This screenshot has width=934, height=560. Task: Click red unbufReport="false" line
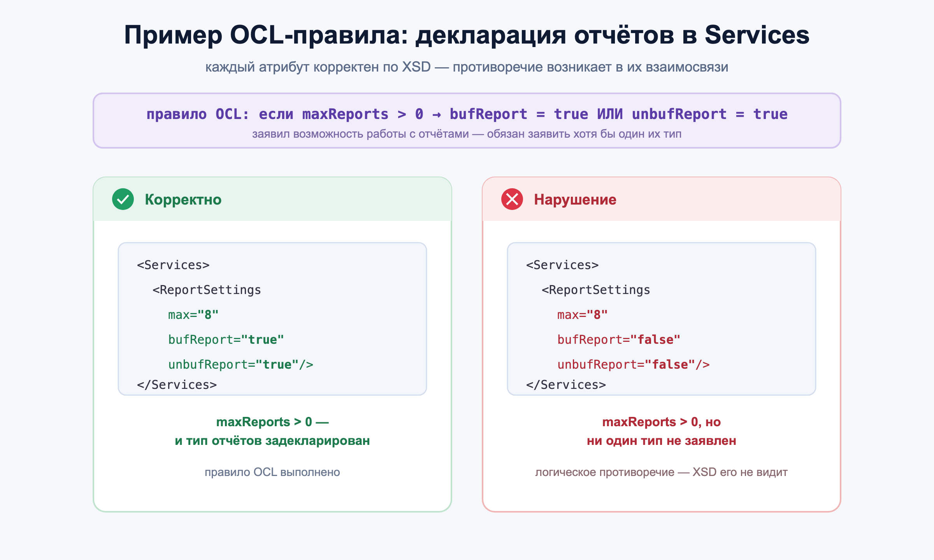[x=634, y=364]
